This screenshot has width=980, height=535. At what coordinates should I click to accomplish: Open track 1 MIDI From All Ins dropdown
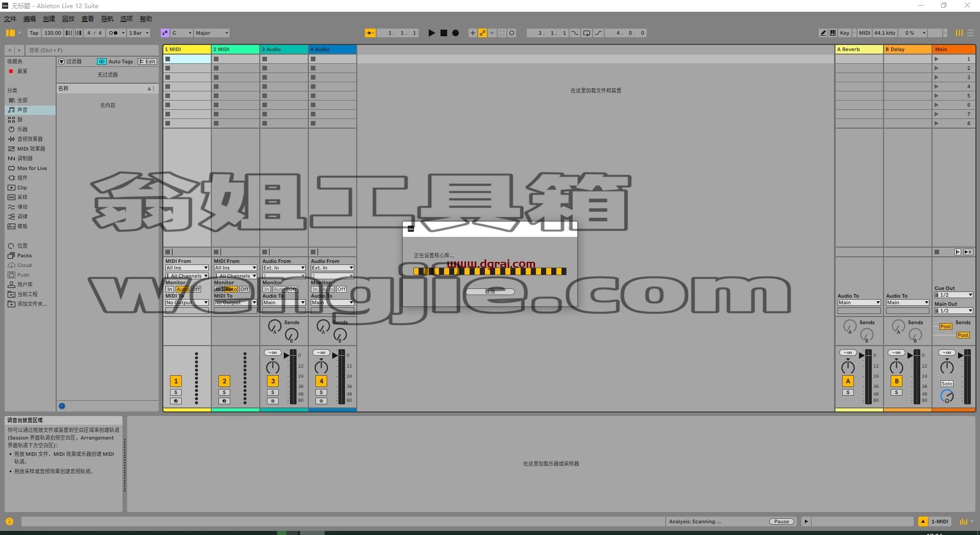[187, 267]
